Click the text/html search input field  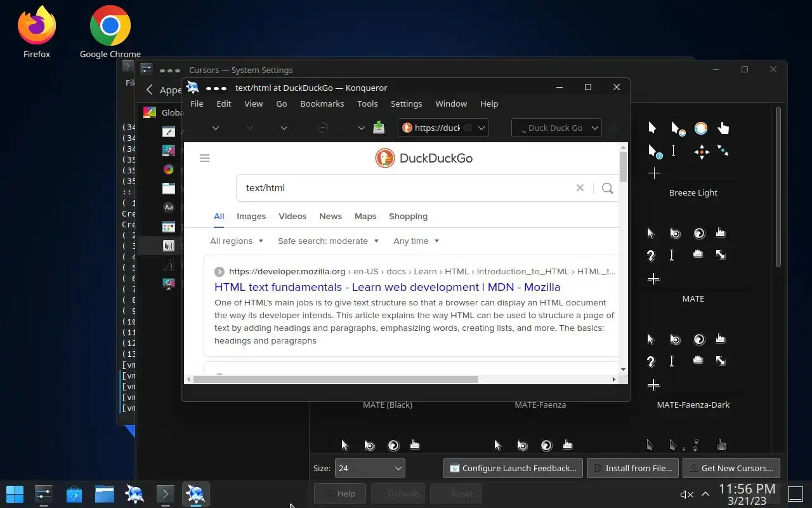pos(406,188)
